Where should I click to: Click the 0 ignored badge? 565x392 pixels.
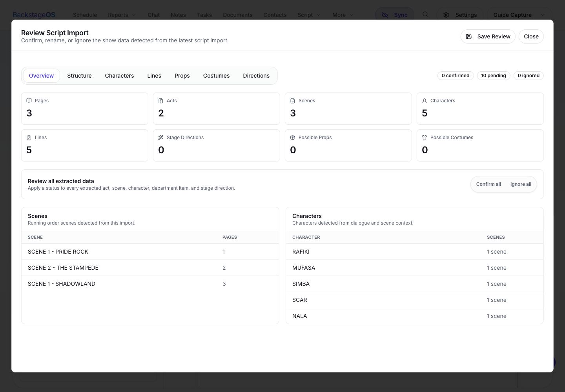click(x=529, y=76)
